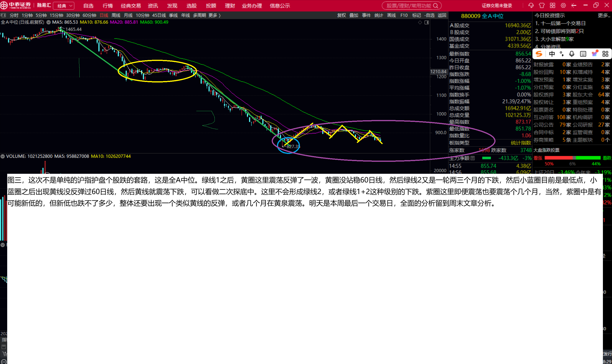Viewport: 612px width, 364px height.
Task: Expand 更多.. under 今日投资提示
Action: click(604, 16)
